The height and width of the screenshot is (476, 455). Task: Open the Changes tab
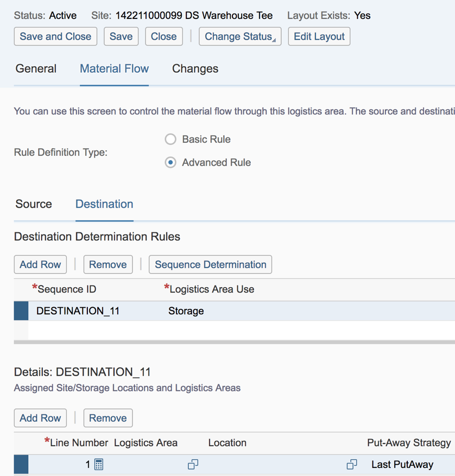tap(195, 69)
